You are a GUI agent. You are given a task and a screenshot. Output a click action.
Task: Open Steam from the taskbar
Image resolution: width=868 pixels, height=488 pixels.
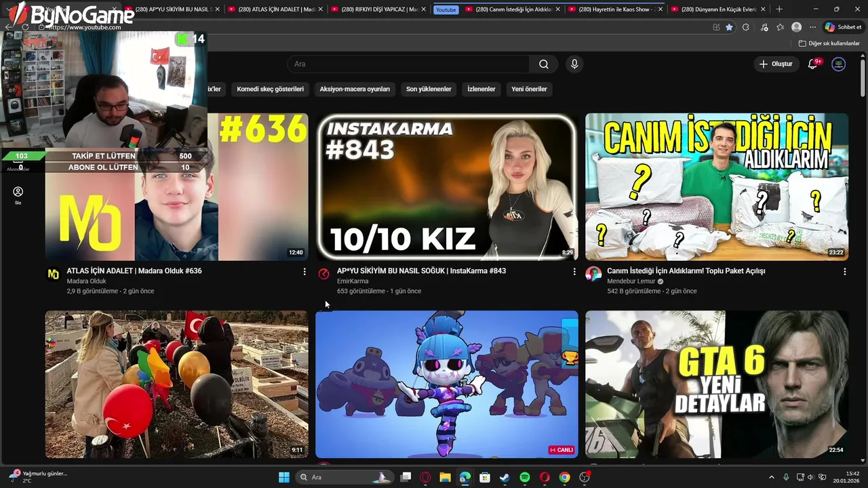click(505, 477)
